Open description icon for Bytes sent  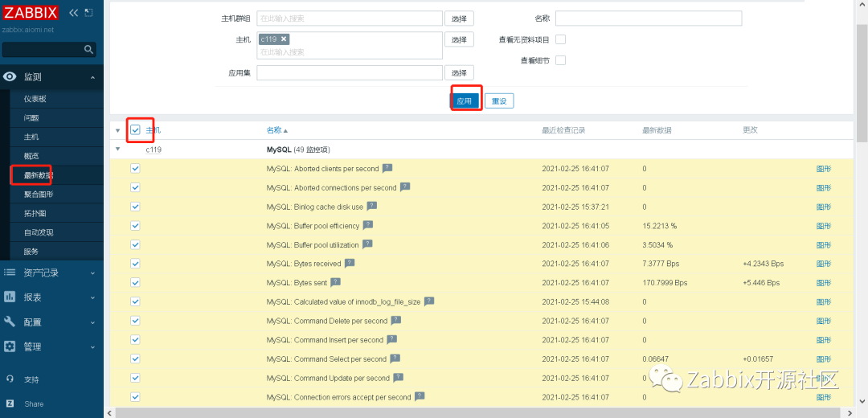(335, 282)
